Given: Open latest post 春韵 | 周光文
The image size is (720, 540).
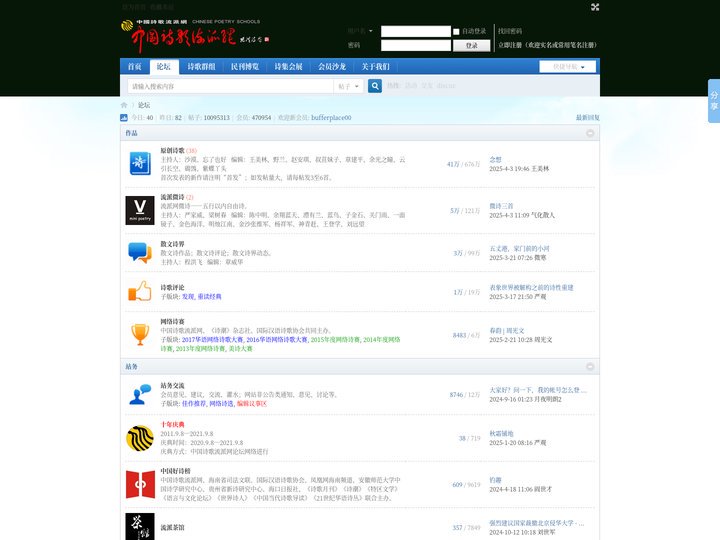Looking at the screenshot, I should click(x=507, y=331).
